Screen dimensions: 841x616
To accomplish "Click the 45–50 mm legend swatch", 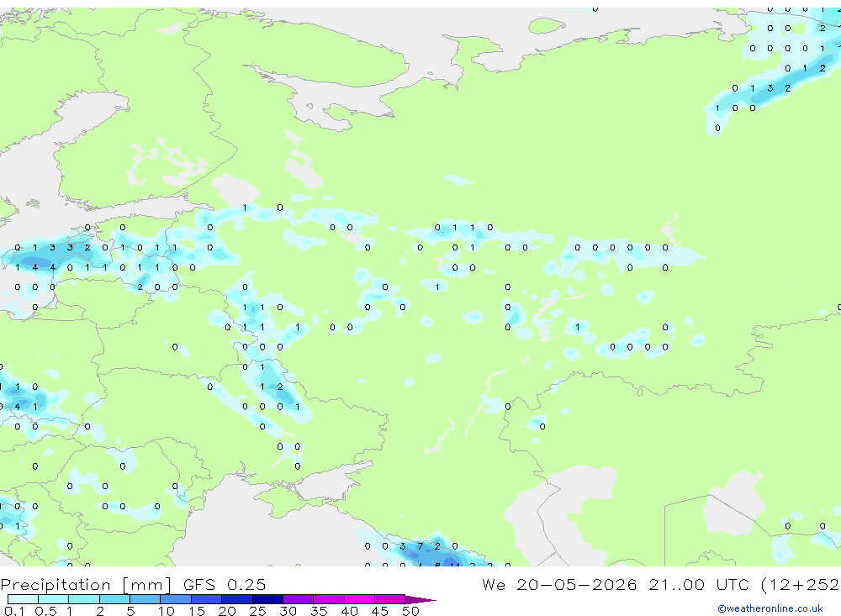I will [390, 599].
